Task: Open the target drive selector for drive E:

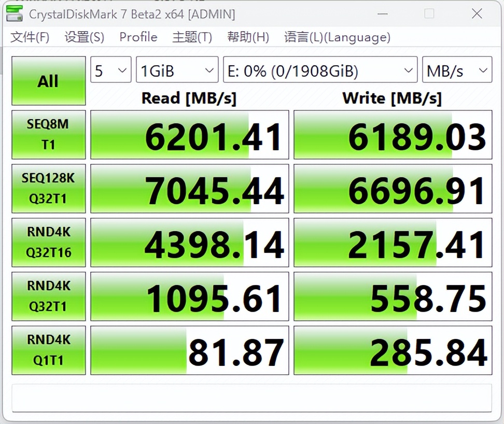Action: (319, 69)
